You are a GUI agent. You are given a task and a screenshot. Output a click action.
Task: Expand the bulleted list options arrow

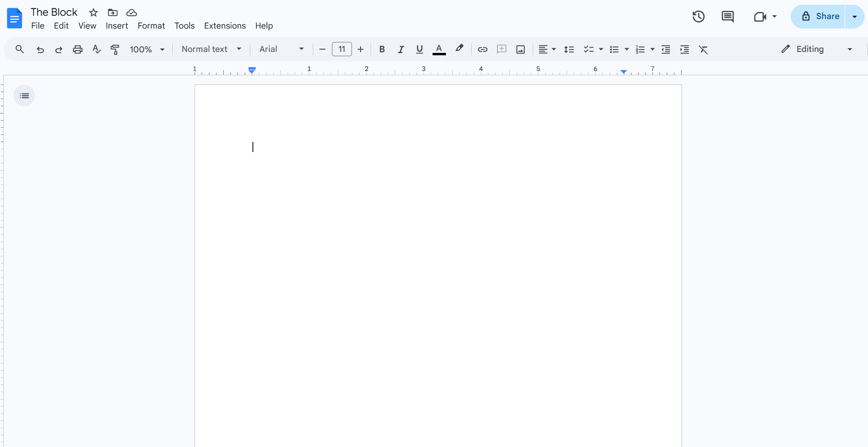[x=627, y=50]
